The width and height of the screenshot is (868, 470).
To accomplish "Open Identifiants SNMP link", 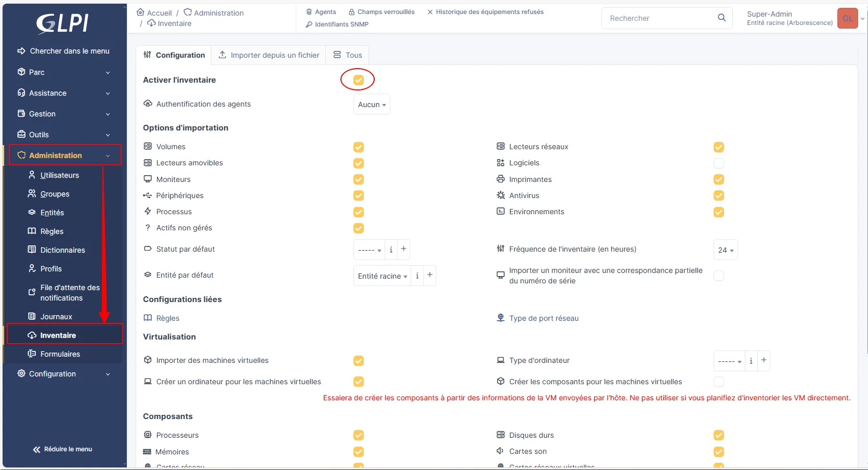I will tap(337, 24).
